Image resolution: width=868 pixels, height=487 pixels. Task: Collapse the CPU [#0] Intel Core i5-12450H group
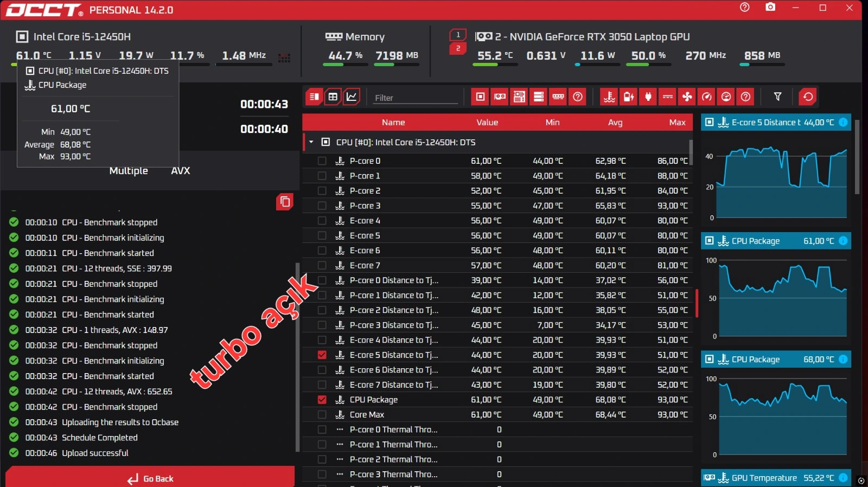click(x=311, y=142)
